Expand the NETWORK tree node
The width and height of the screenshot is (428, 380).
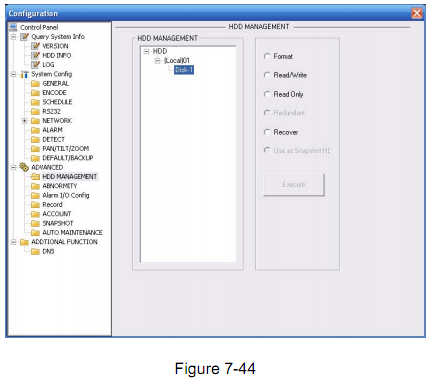pos(24,121)
